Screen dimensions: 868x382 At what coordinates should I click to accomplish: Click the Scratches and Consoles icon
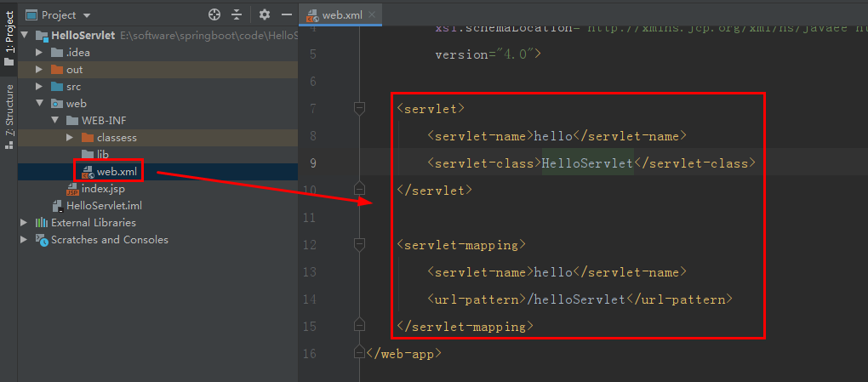point(42,240)
